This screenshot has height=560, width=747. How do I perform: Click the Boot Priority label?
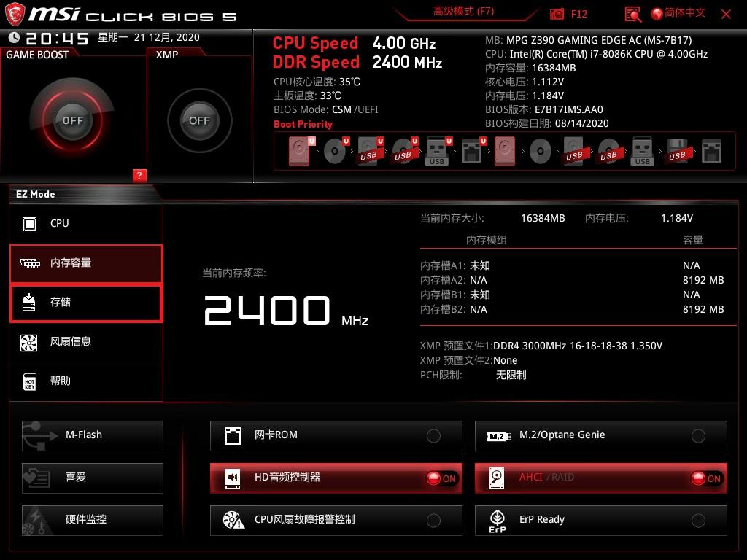coord(303,124)
